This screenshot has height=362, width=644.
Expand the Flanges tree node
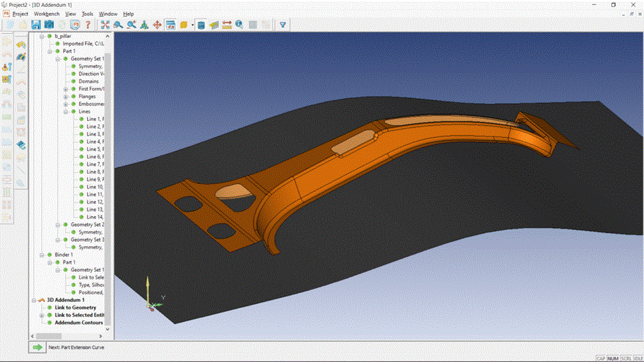pyautogui.click(x=66, y=97)
